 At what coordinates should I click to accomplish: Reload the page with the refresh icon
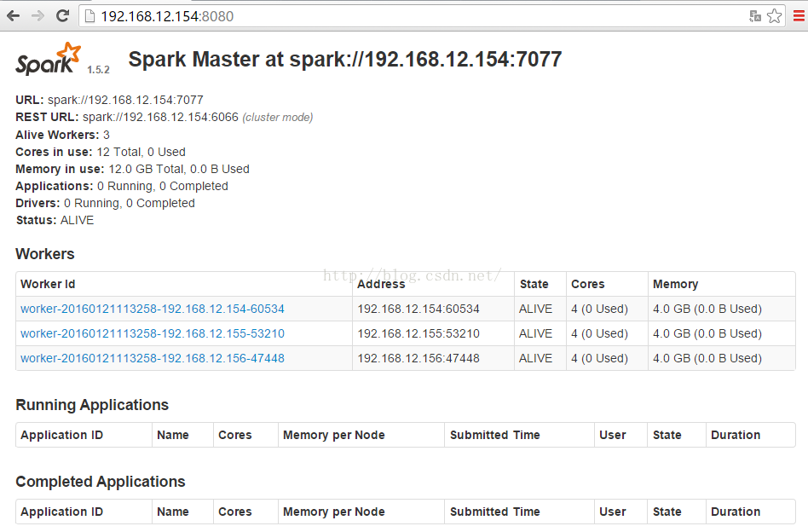tap(62, 16)
